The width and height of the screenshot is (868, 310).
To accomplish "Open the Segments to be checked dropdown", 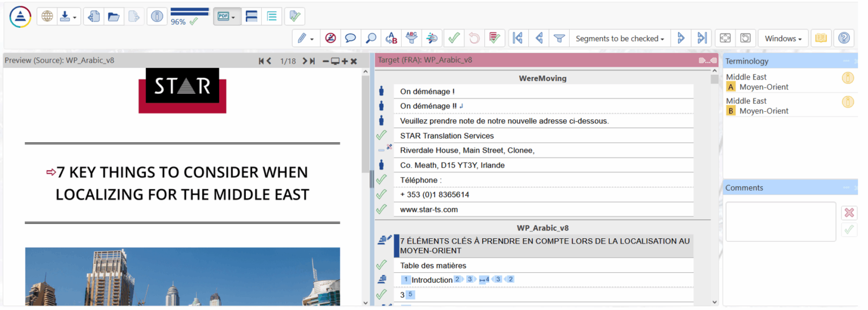I will pos(619,38).
